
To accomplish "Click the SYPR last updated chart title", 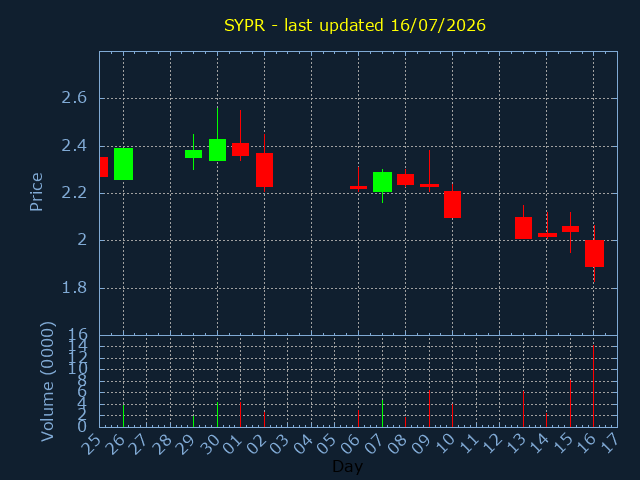I will (355, 25).
